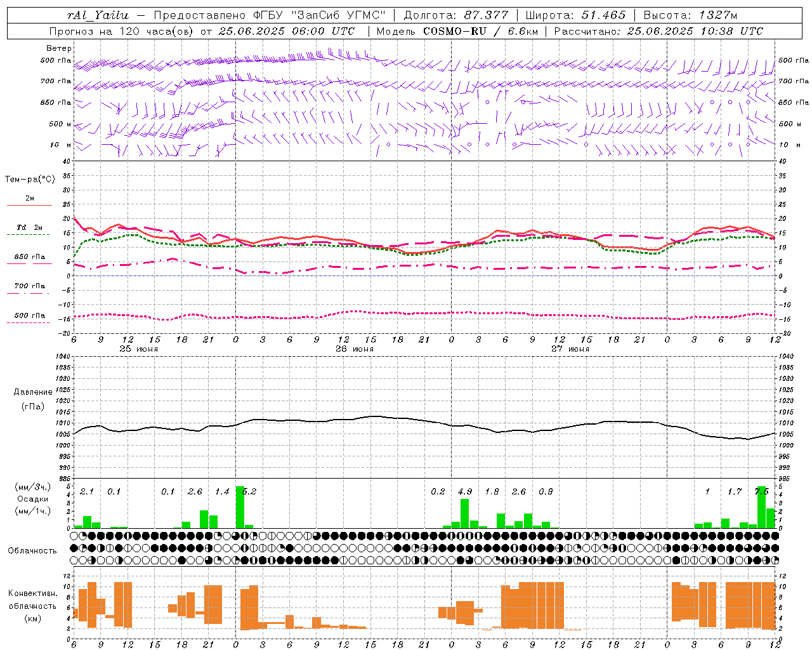Click the 'Давление' pressure panel label

(33, 392)
